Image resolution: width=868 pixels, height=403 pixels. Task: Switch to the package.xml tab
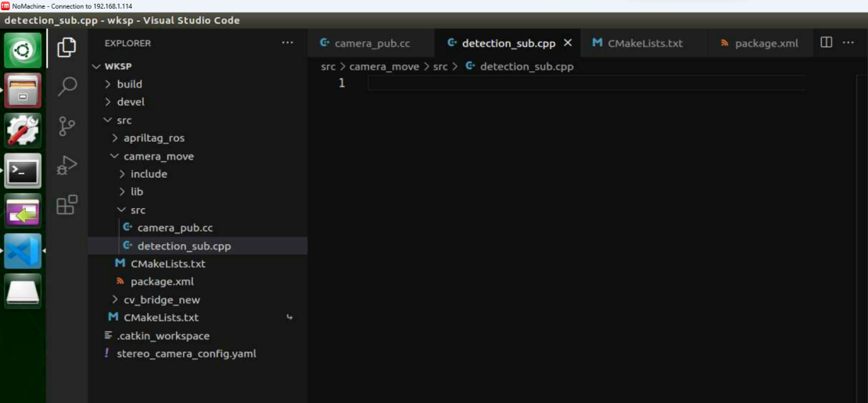[x=760, y=43]
